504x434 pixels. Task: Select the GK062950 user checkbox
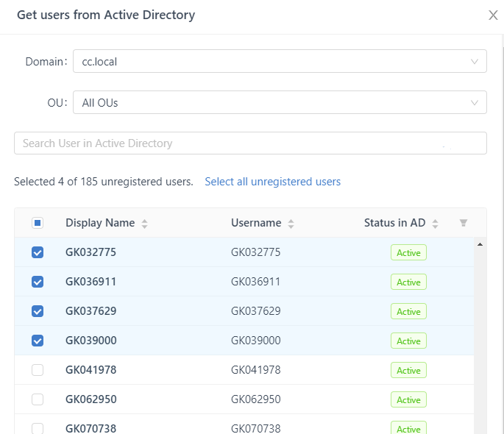(38, 399)
